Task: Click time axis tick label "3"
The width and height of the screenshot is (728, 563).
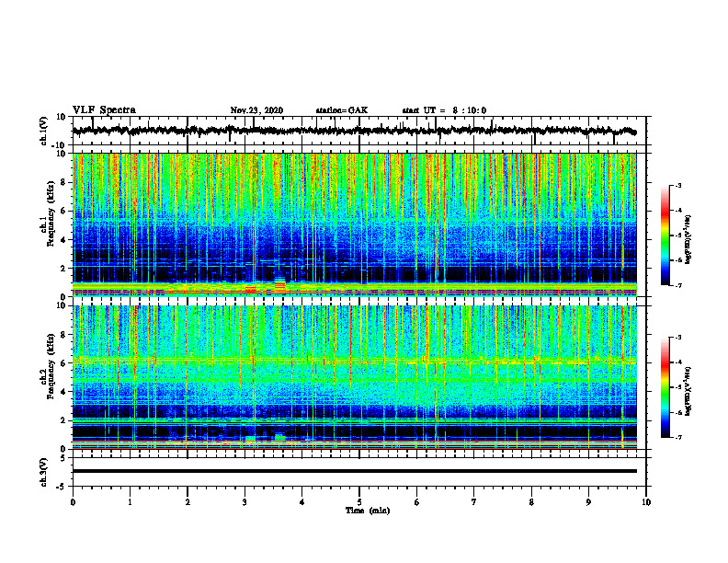Action: pyautogui.click(x=245, y=502)
